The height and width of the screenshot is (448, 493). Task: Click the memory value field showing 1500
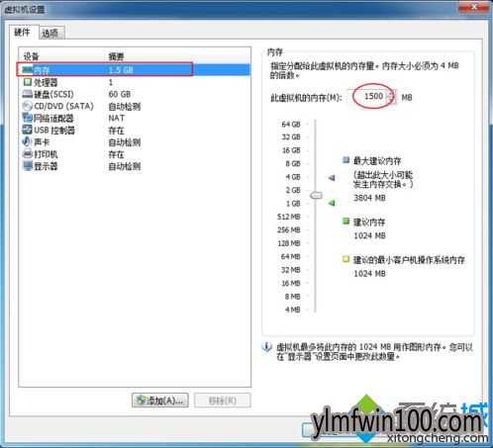(x=367, y=97)
